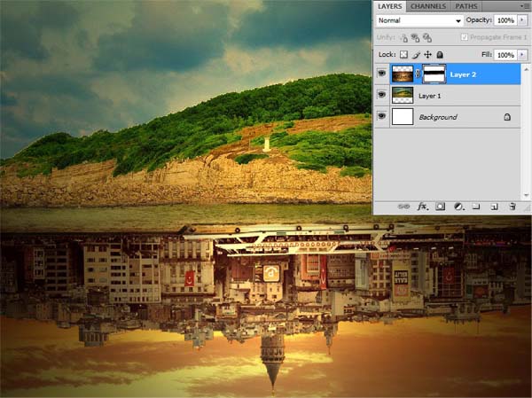This screenshot has width=532, height=398.
Task: Open the Layers panel options menu
Action: [523, 6]
